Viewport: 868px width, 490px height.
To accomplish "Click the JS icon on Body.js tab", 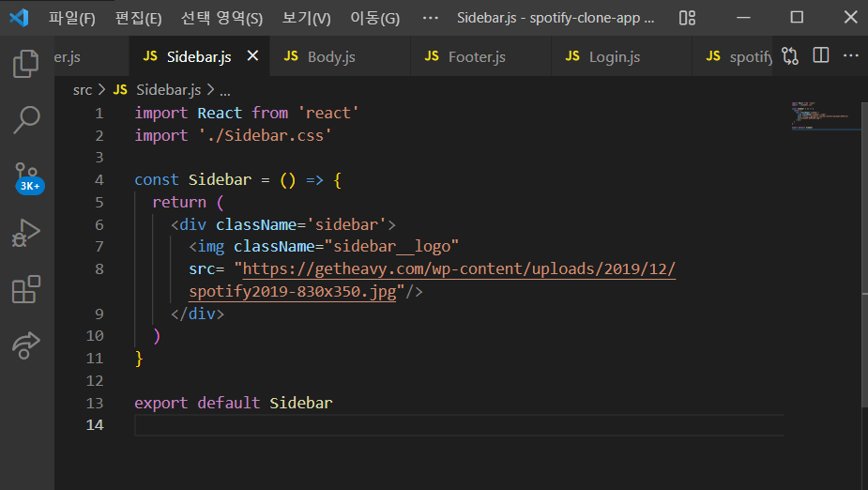I will 291,56.
